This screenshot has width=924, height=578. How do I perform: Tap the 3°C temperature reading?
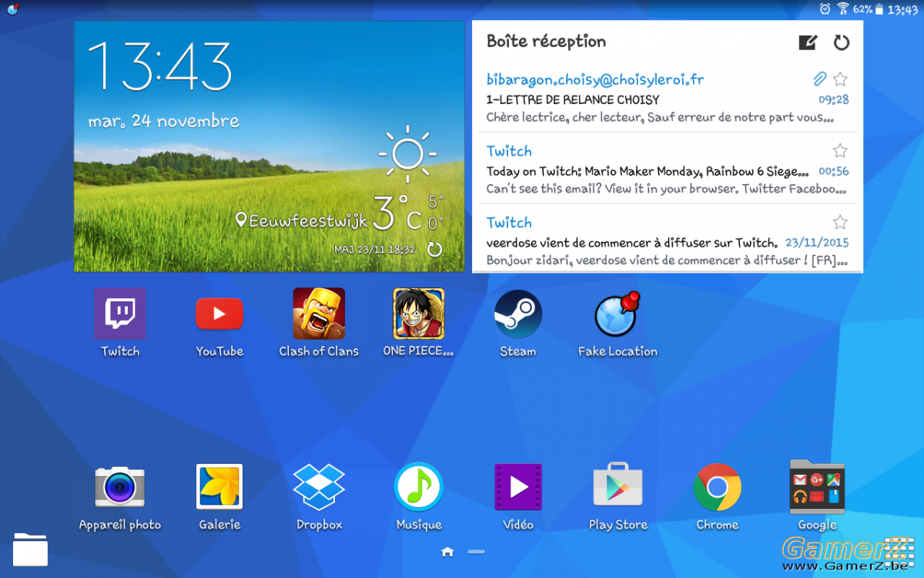pyautogui.click(x=397, y=213)
